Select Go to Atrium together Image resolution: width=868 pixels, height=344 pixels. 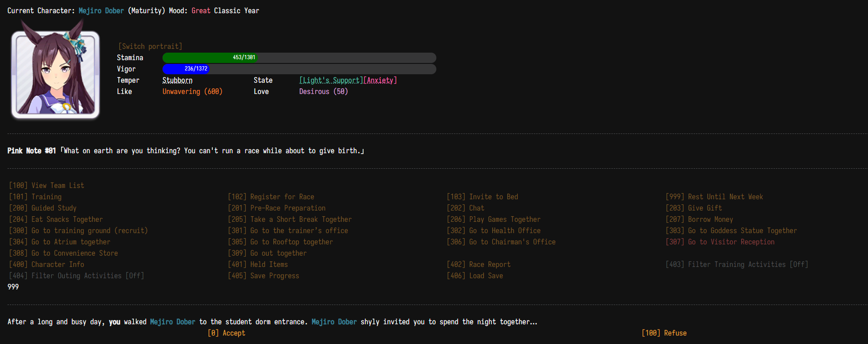click(x=60, y=242)
